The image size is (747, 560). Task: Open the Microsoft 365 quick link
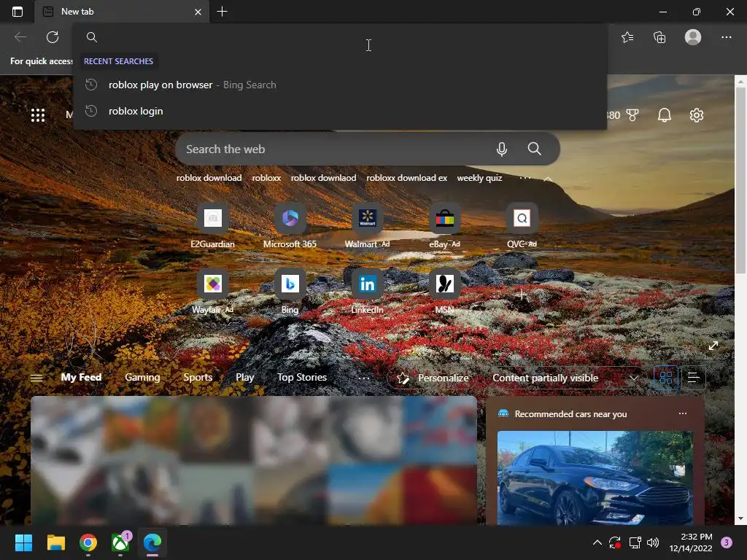[x=290, y=226]
